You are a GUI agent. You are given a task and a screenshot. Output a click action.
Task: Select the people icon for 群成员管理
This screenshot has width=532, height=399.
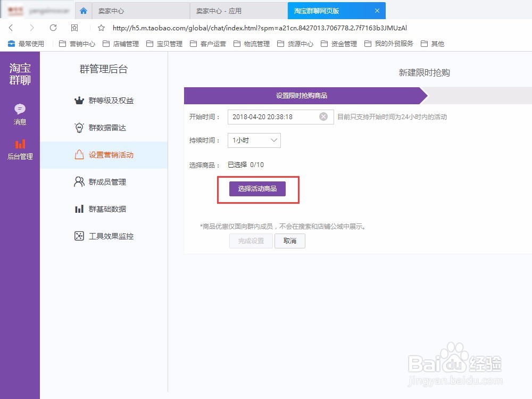point(79,181)
